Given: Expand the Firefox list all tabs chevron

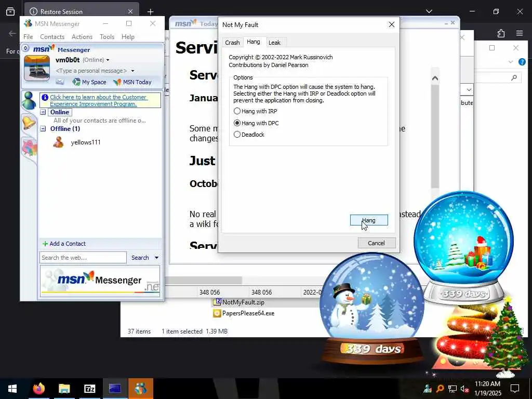Looking at the screenshot, I should pos(429,11).
